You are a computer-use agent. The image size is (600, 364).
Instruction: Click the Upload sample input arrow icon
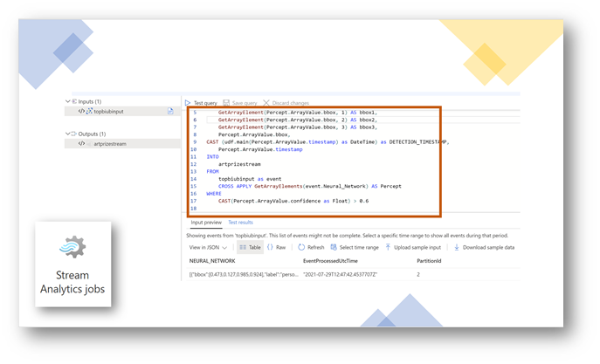tap(388, 247)
